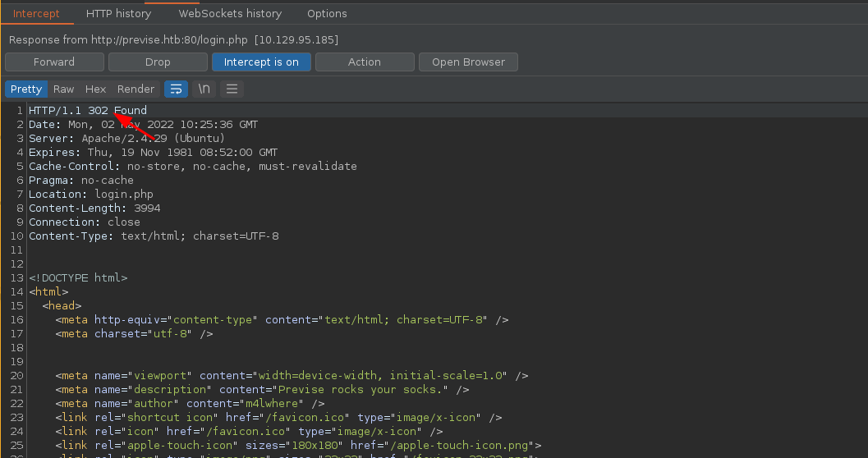Image resolution: width=868 pixels, height=458 pixels.
Task: Select the Pretty view mode
Action: [x=26, y=89]
